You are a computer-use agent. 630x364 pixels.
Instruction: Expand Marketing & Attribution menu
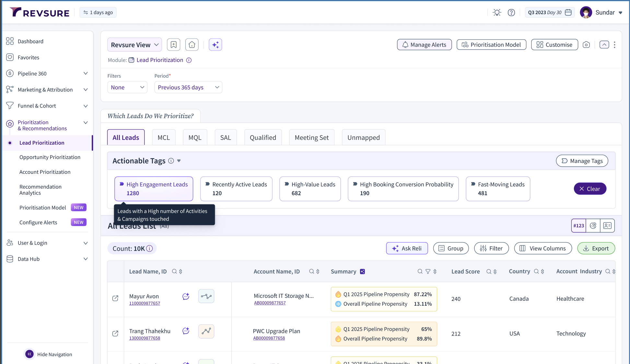86,90
